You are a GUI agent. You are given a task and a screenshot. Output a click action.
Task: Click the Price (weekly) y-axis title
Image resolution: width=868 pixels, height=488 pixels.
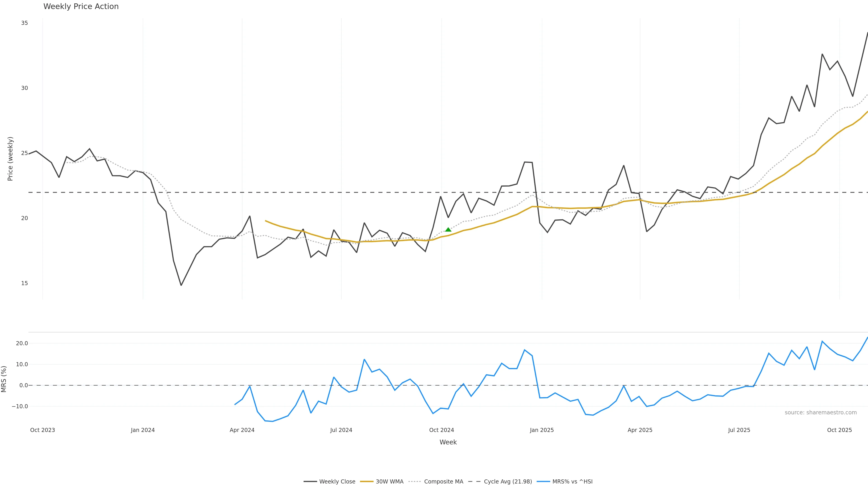(x=10, y=159)
